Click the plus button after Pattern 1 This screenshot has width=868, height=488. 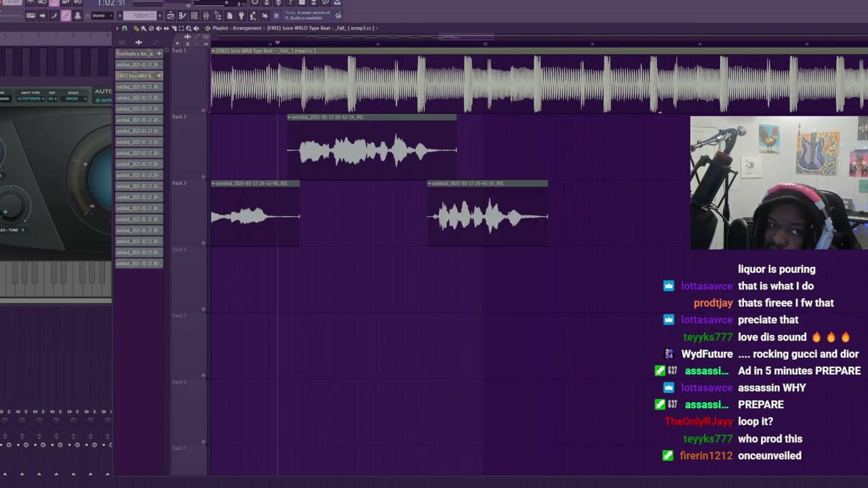coord(159,16)
